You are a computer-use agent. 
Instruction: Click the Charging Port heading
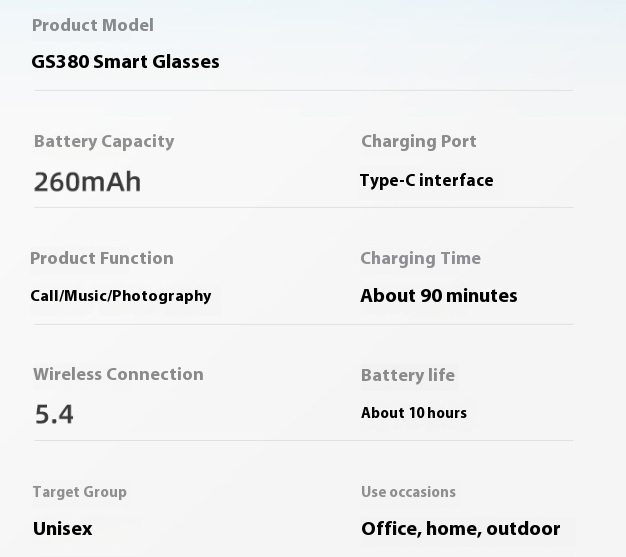coord(419,142)
